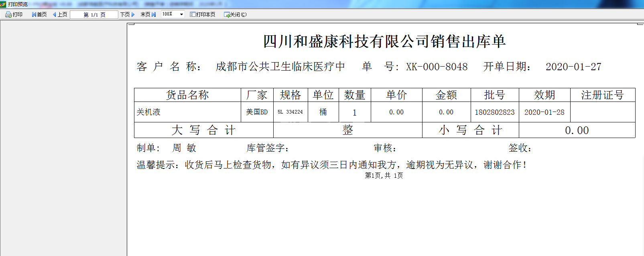Go to first page with 首页
644x256 pixels.
pyautogui.click(x=39, y=14)
